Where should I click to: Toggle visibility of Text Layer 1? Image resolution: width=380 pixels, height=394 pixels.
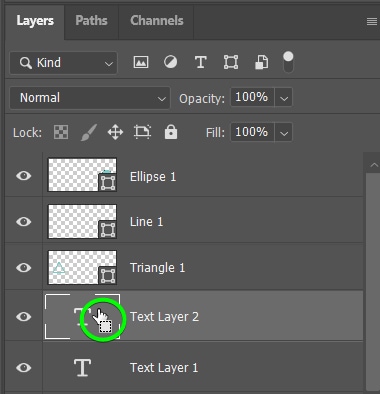[24, 368]
